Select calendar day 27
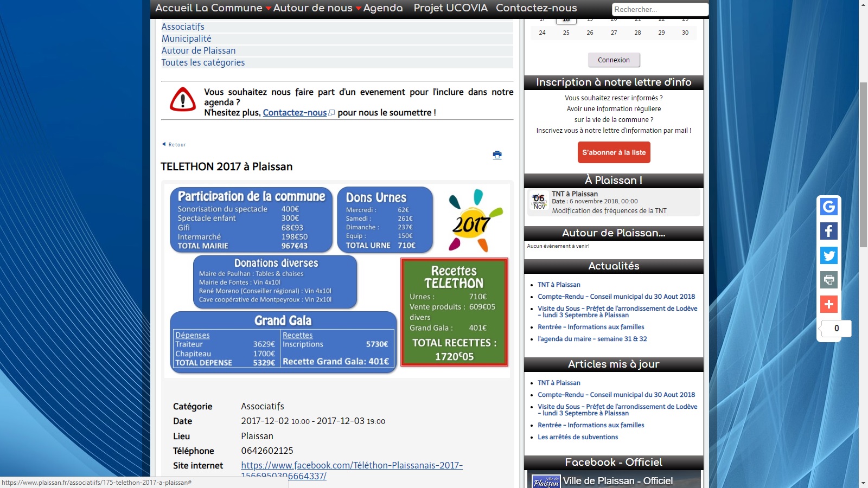This screenshot has height=488, width=868. pyautogui.click(x=614, y=33)
